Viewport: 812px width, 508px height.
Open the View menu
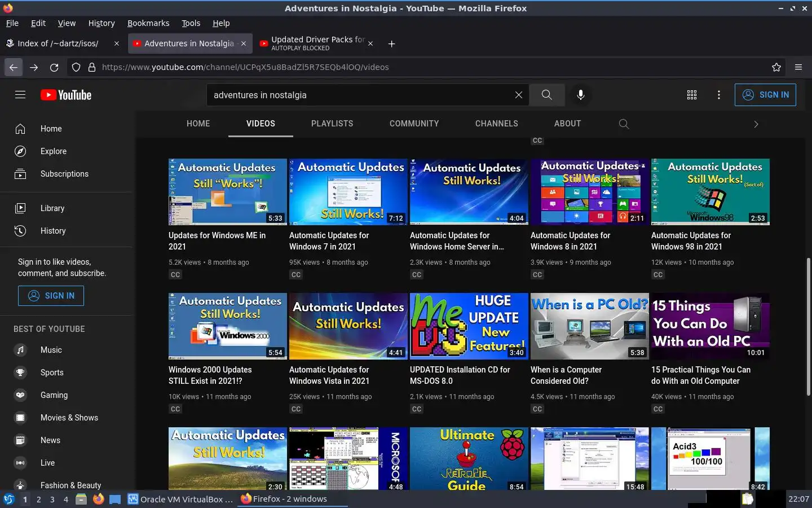[67, 23]
